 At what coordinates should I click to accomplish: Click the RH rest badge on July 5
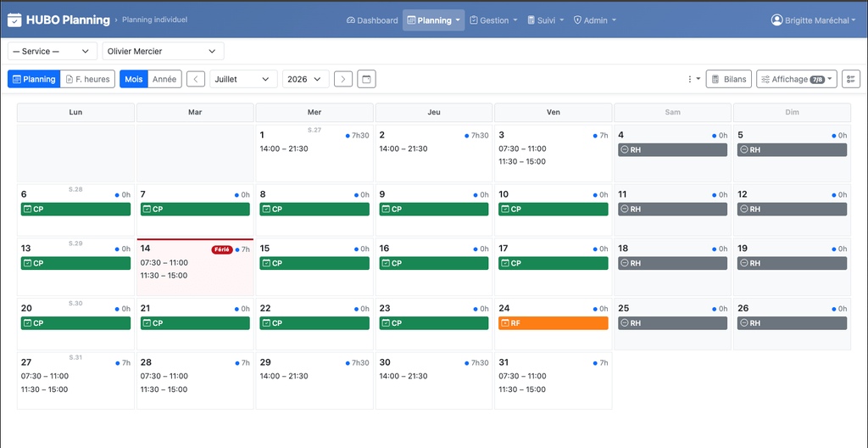[x=793, y=149]
